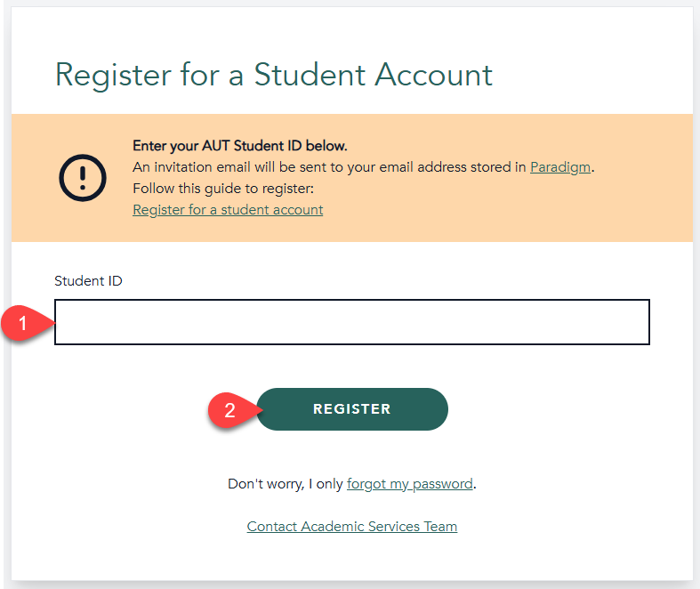700x589 pixels.
Task: Click the white card area below the contact link
Action: (352, 558)
